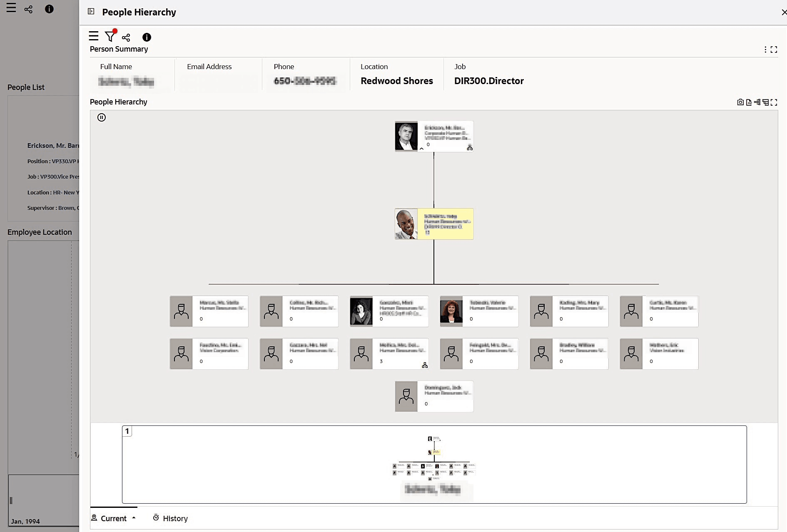Screen dimensions: 787x532
Task: Pause the hierarchy animation with the pause icon
Action: point(102,117)
